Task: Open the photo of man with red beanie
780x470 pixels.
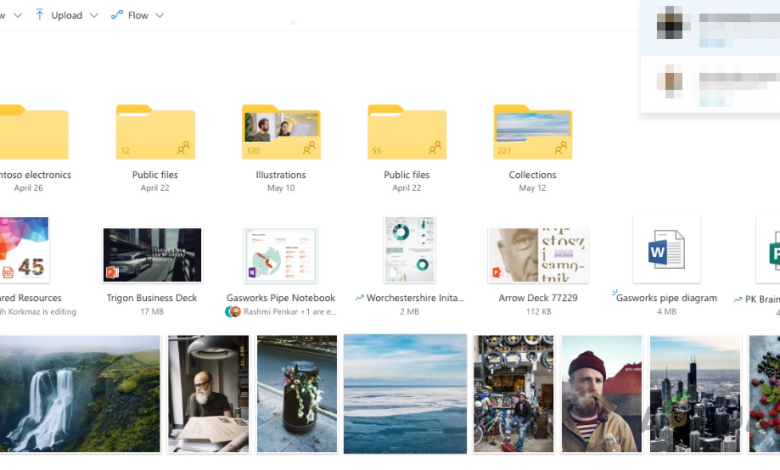Action: tap(602, 393)
